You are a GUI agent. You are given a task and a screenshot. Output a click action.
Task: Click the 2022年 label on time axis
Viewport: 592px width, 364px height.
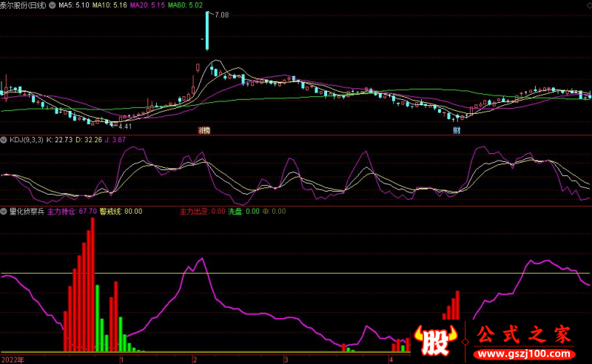click(13, 360)
